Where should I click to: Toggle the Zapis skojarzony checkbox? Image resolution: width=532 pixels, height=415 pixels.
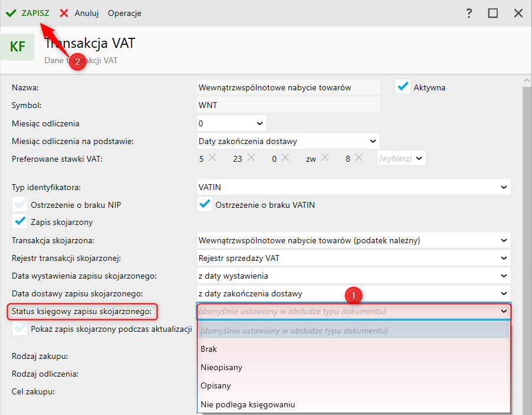point(20,221)
